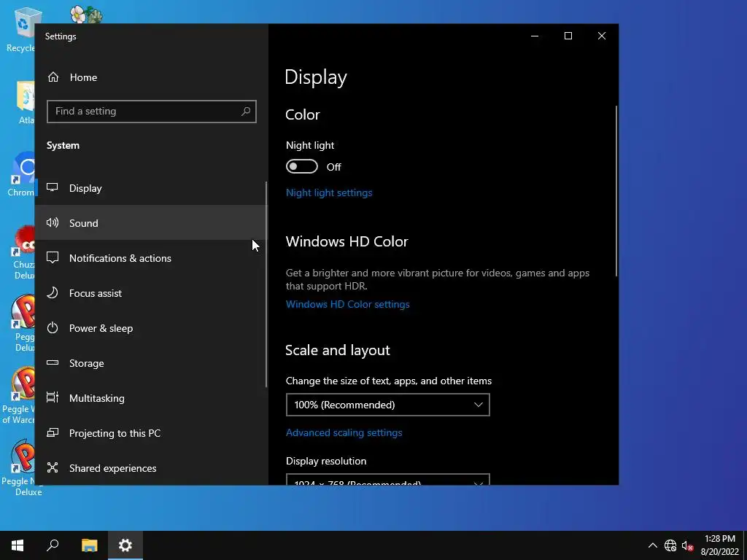Image resolution: width=747 pixels, height=560 pixels.
Task: Select Peggle World of Warcraft desktop shortcut
Action: click(19, 396)
